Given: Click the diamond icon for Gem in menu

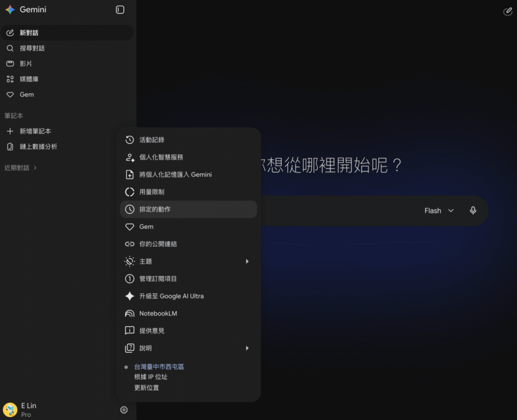Looking at the screenshot, I should (130, 227).
